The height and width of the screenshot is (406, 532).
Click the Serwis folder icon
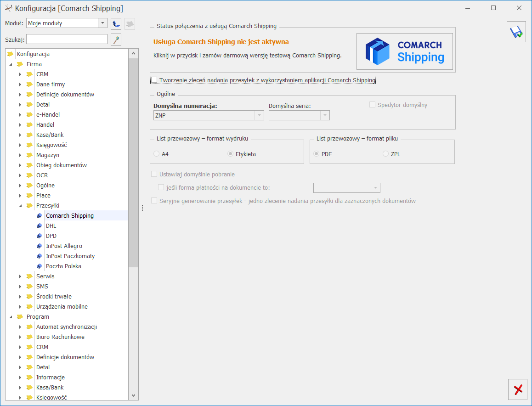(x=29, y=276)
